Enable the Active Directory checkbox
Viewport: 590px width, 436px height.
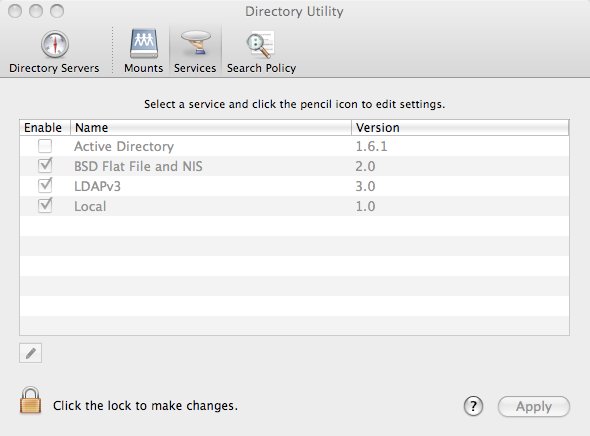pyautogui.click(x=45, y=146)
